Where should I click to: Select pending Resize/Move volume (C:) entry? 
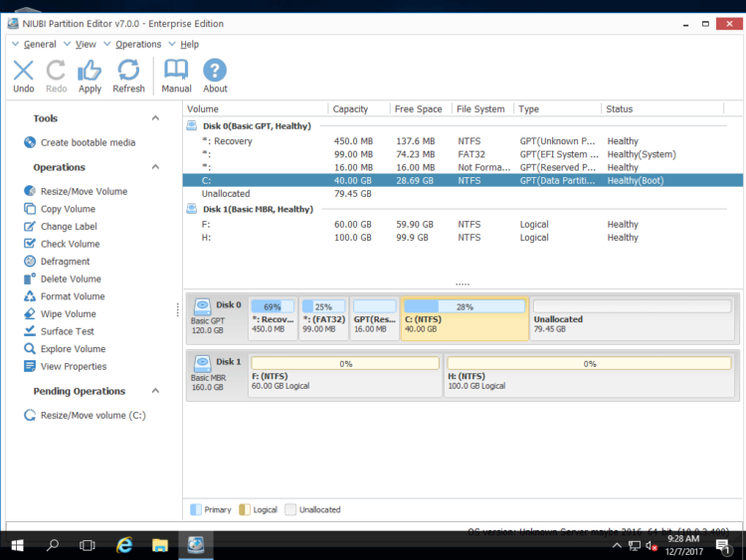(x=85, y=416)
